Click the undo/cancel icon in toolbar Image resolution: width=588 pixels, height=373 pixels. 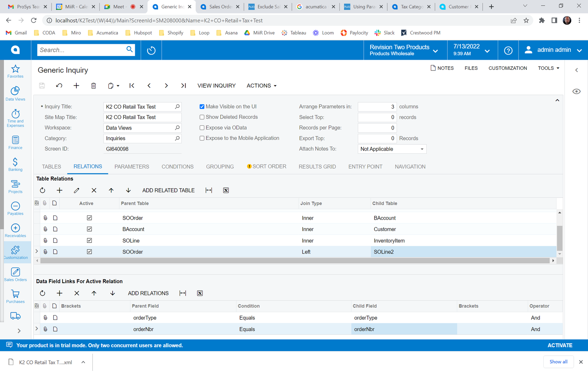59,86
